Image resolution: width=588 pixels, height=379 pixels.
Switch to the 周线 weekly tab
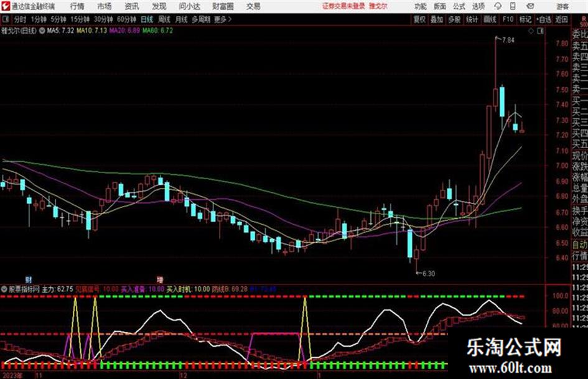point(164,19)
